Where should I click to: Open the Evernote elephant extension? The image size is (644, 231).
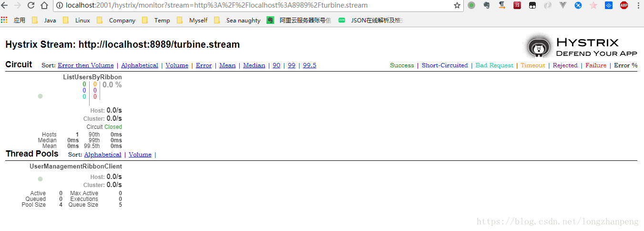pos(487,5)
